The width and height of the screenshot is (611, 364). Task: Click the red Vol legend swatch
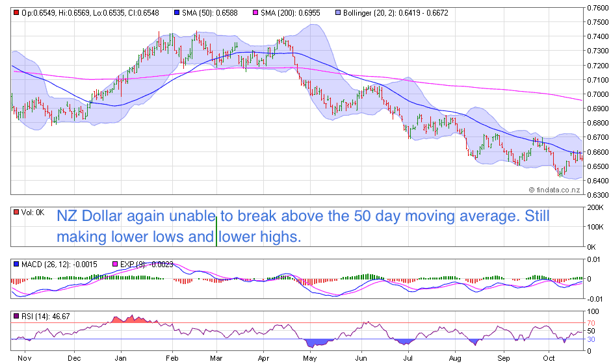(x=16, y=213)
